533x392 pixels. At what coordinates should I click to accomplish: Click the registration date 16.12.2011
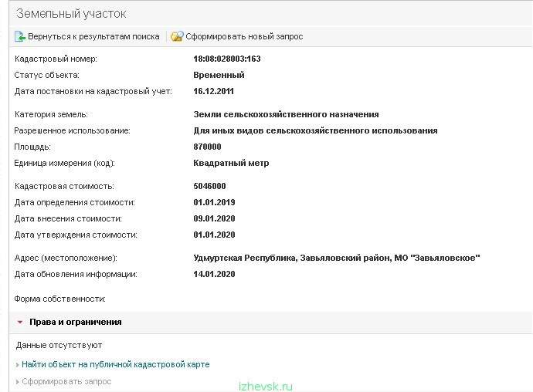coord(213,91)
